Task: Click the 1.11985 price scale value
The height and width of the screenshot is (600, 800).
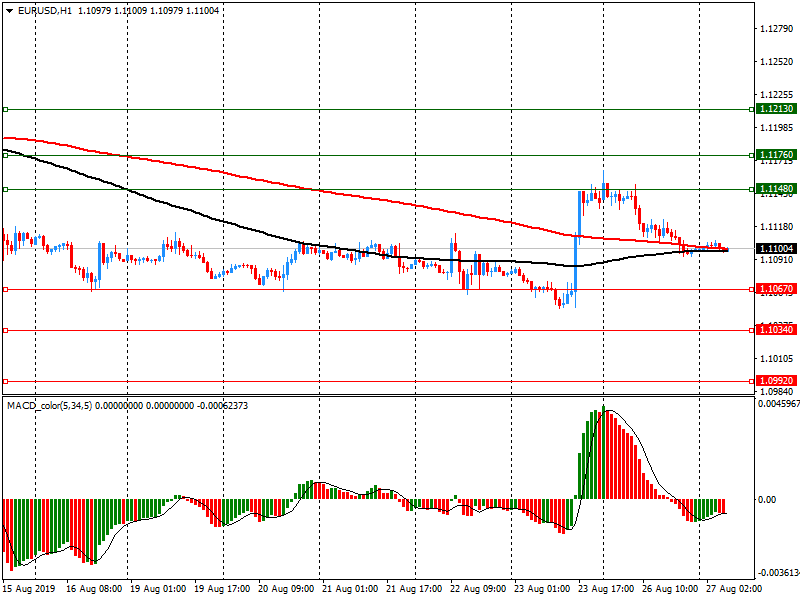Action: pyautogui.click(x=777, y=128)
